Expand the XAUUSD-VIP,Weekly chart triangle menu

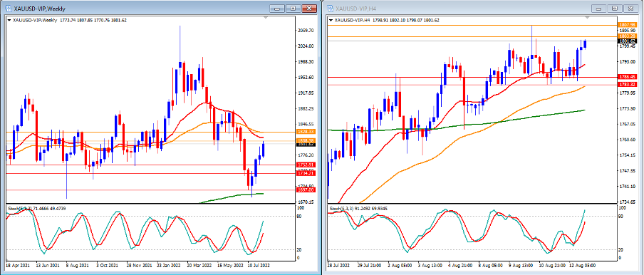[9, 20]
